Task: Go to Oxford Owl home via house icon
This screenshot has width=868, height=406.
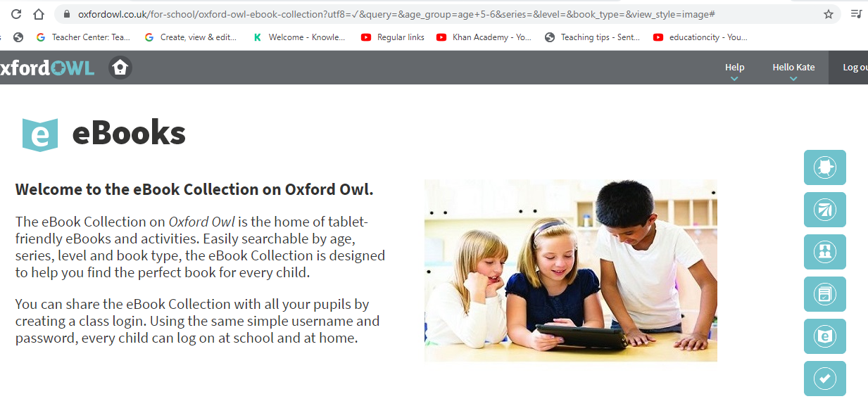Action: click(x=120, y=68)
